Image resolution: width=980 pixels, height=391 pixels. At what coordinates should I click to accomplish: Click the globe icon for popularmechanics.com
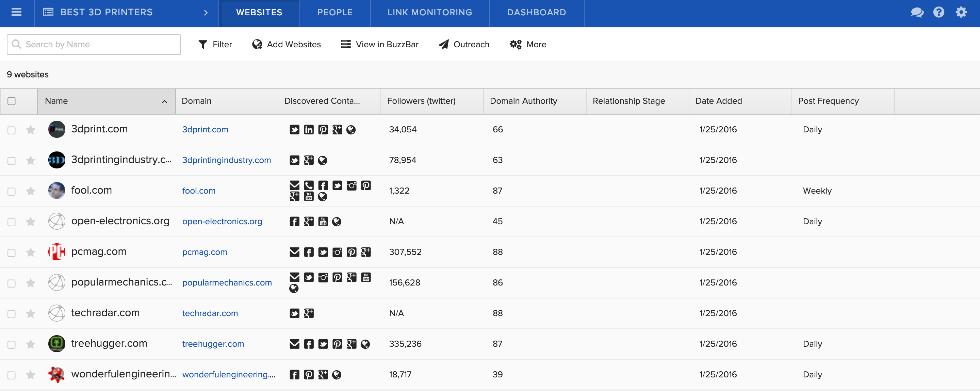pos(294,288)
